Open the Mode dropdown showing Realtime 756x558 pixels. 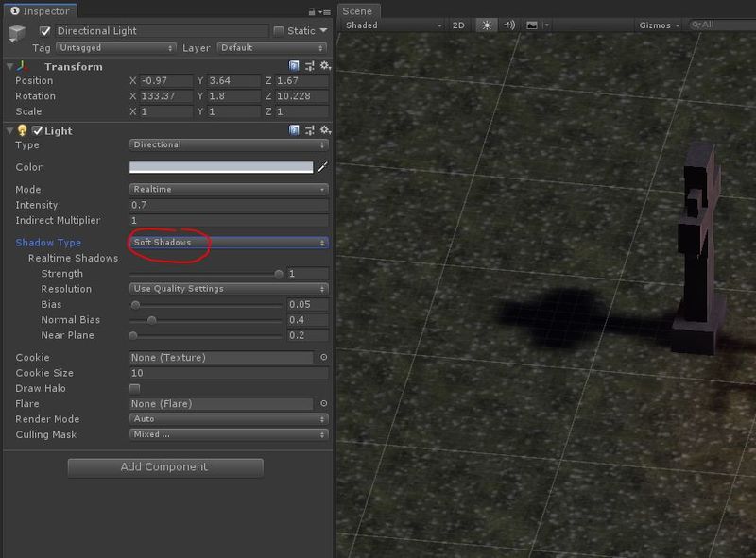pos(229,190)
